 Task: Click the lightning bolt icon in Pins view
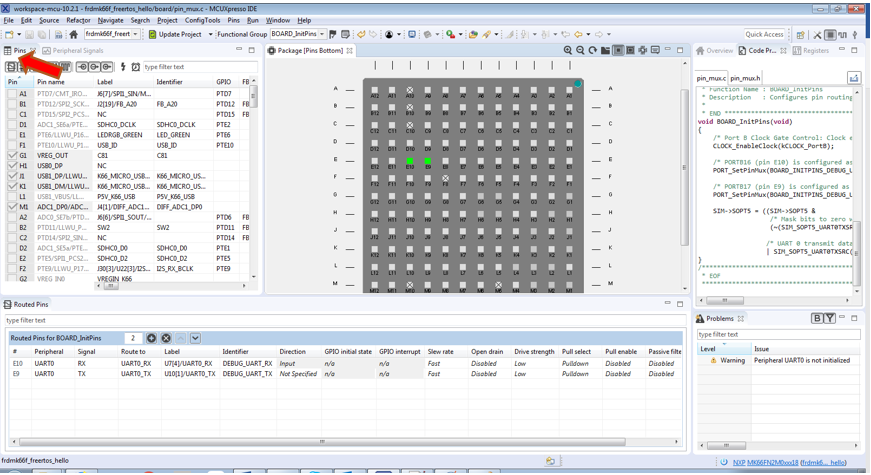123,67
